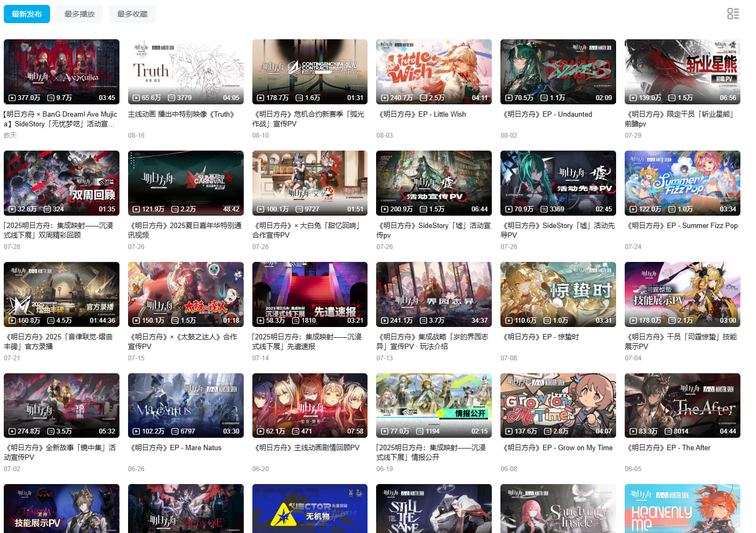Open the HEAVENLY ME thumbnail
The width and height of the screenshot is (756, 533).
(682, 509)
